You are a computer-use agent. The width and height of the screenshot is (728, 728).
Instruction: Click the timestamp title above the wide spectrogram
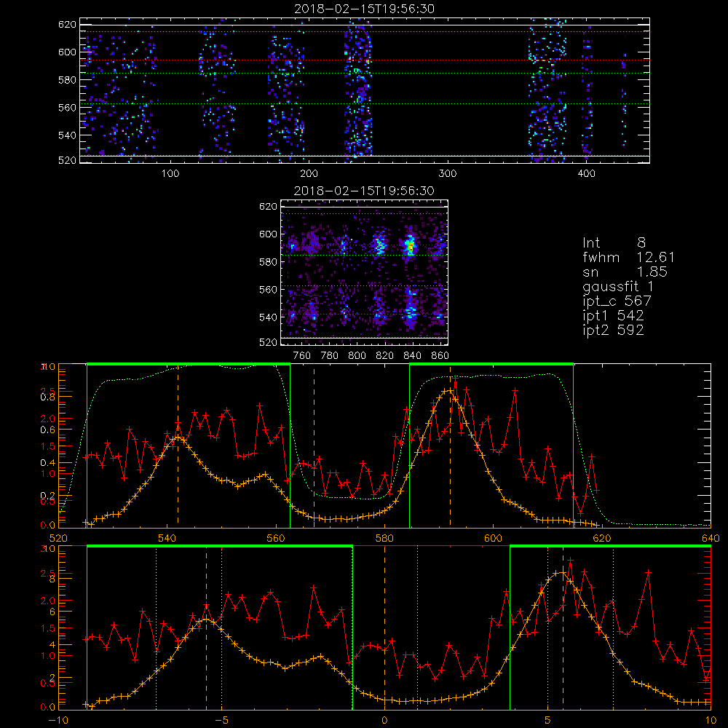click(x=365, y=9)
